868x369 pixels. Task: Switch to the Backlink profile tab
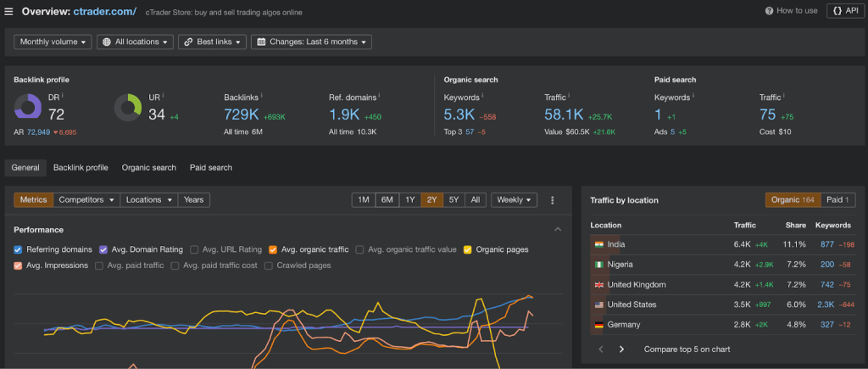coord(81,167)
